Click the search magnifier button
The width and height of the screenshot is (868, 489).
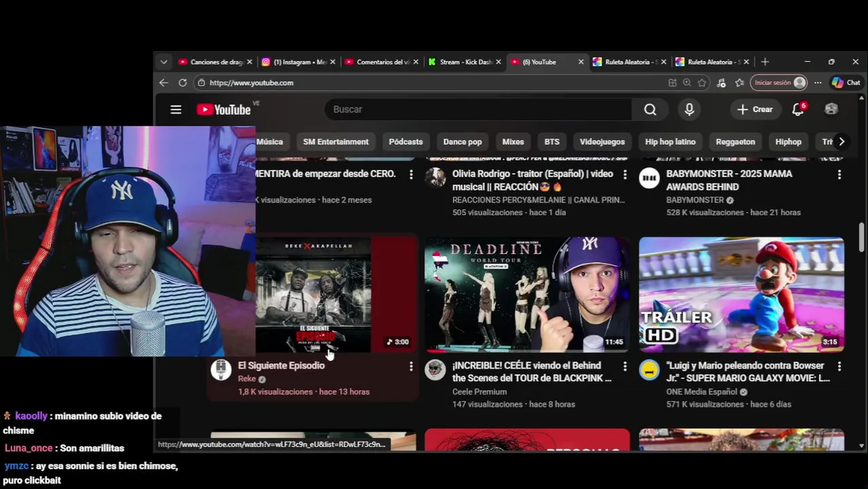[x=650, y=109]
